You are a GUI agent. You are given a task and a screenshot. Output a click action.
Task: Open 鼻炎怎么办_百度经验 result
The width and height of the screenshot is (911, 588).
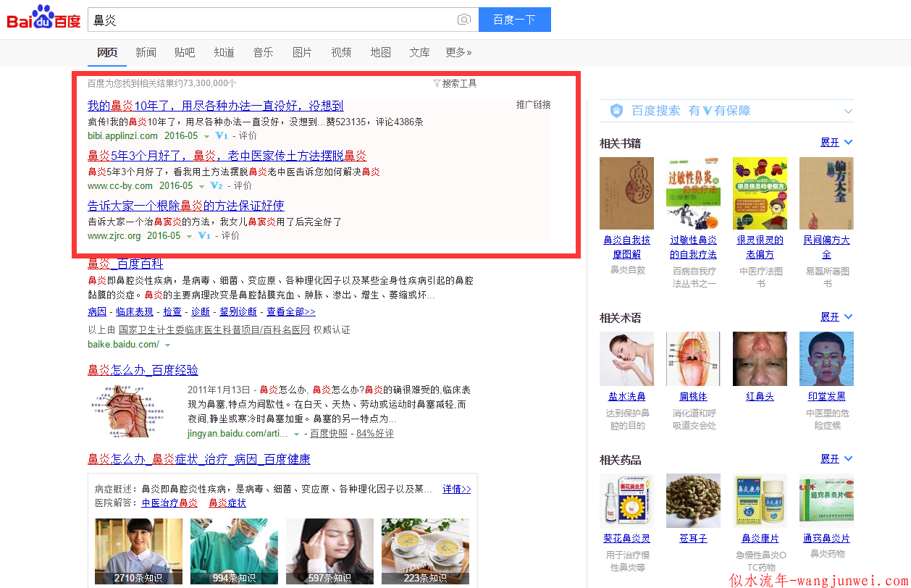coord(143,370)
